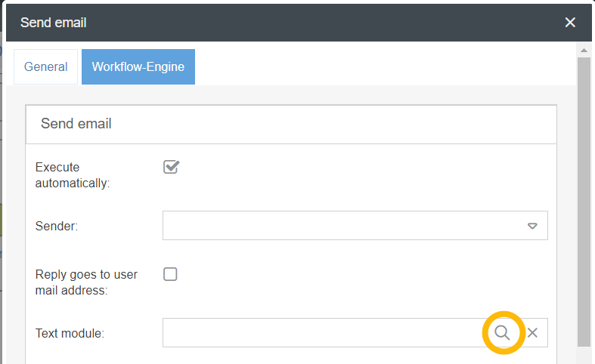
Task: Click inside the Sender combo box field
Action: coord(340,226)
